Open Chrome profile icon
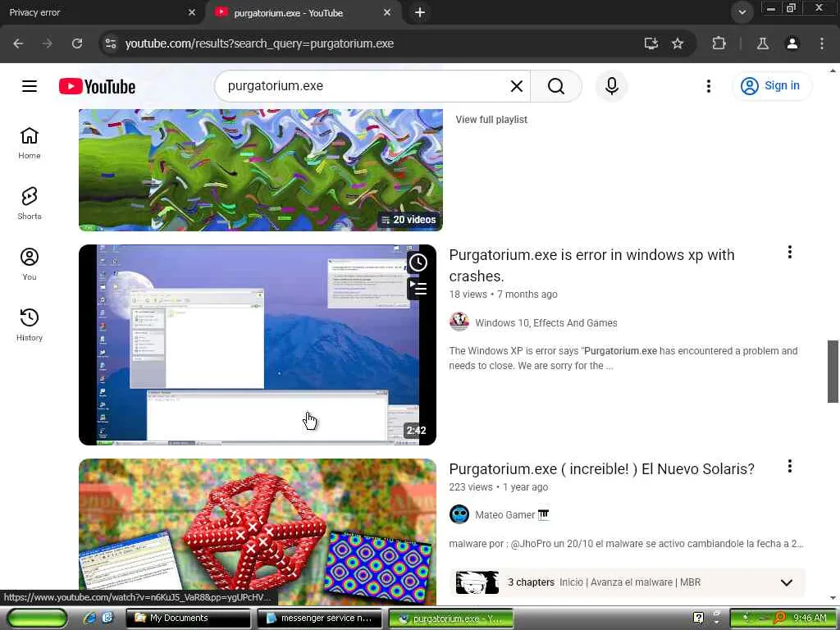The width and height of the screenshot is (840, 630). point(792,43)
